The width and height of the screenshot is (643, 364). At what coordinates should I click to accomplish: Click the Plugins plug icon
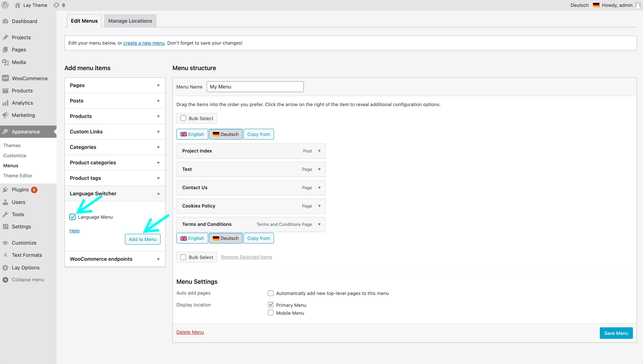(6, 190)
